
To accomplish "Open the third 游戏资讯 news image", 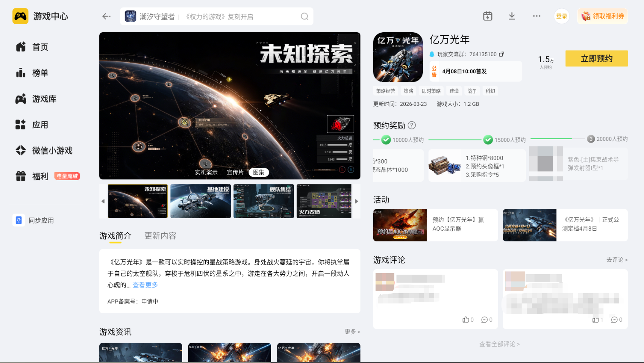I will pyautogui.click(x=319, y=353).
